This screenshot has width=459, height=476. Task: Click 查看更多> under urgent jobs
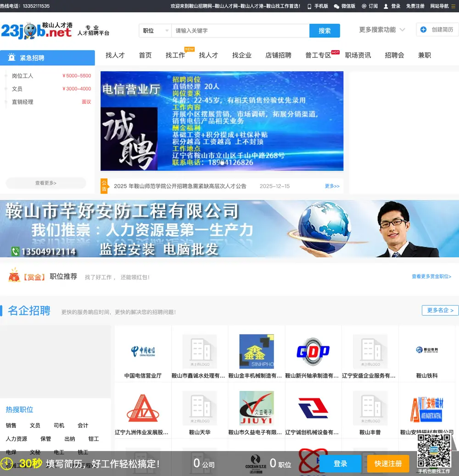(x=46, y=183)
